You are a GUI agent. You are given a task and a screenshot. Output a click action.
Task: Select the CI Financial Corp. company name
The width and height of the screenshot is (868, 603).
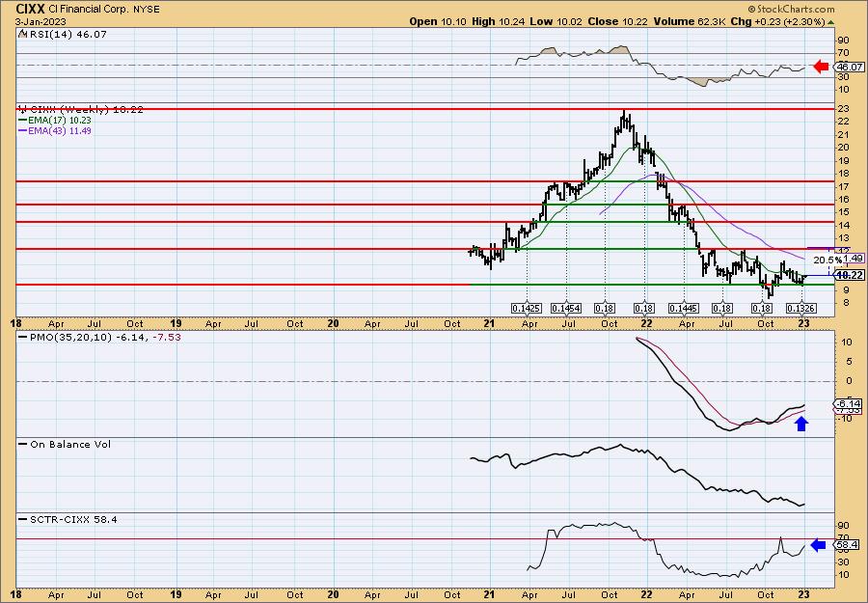pos(89,10)
